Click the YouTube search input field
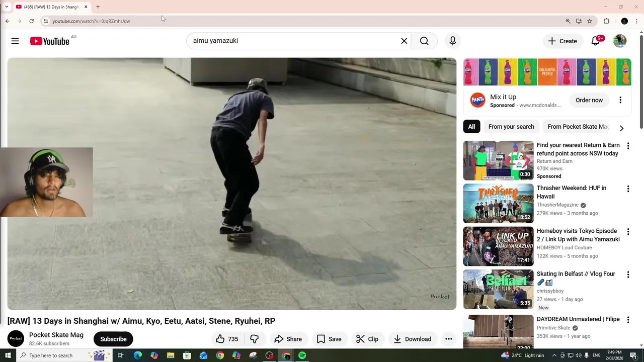This screenshot has height=362, width=644. pyautogui.click(x=293, y=41)
